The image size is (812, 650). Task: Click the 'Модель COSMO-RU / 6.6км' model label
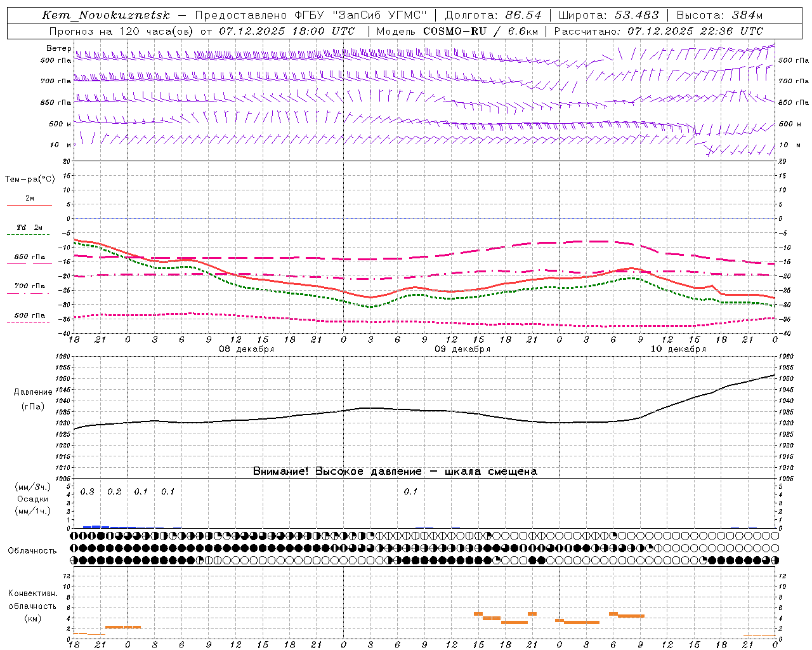[457, 31]
